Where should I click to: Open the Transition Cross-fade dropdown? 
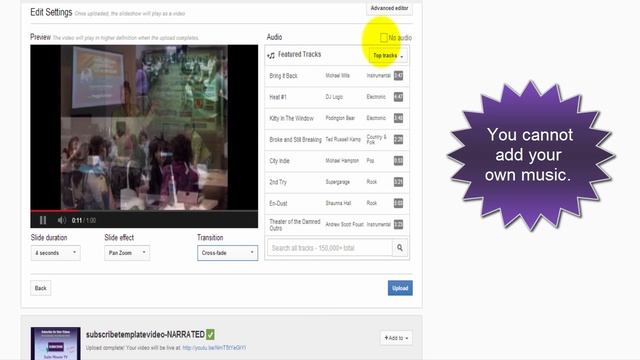tap(227, 253)
